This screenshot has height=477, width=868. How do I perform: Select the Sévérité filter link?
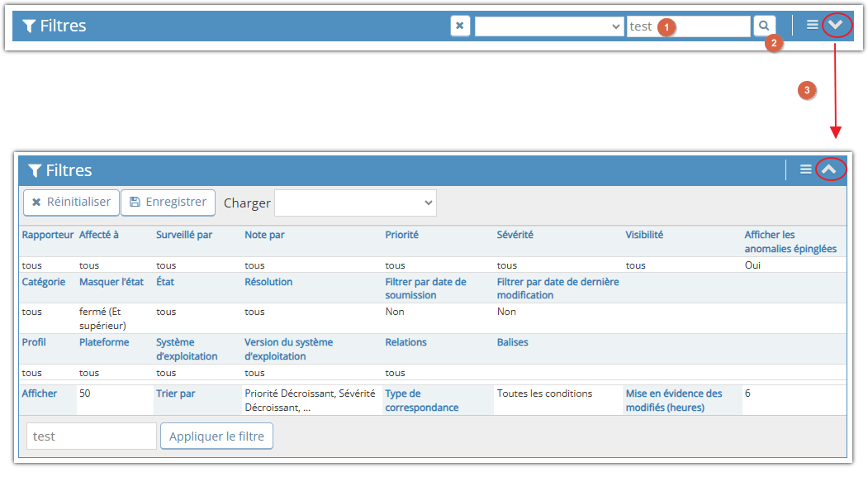(x=515, y=235)
